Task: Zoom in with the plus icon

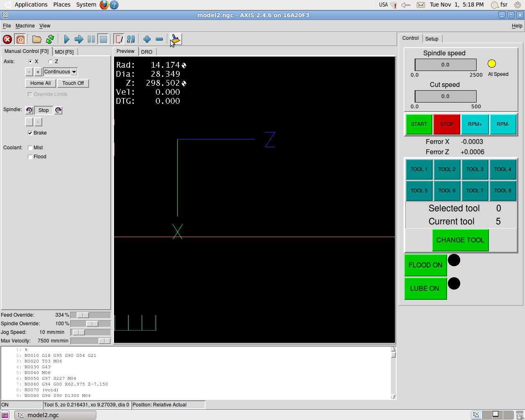Action: (x=147, y=39)
